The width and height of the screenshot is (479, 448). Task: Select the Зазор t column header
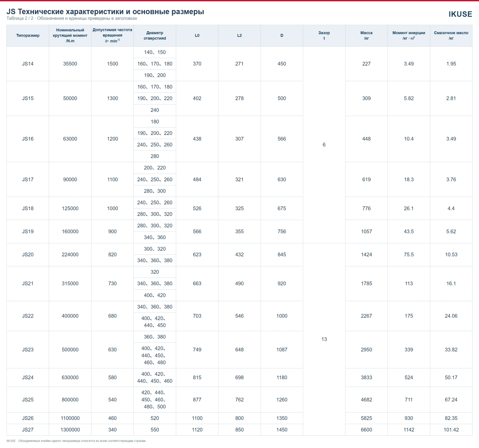(x=324, y=35)
